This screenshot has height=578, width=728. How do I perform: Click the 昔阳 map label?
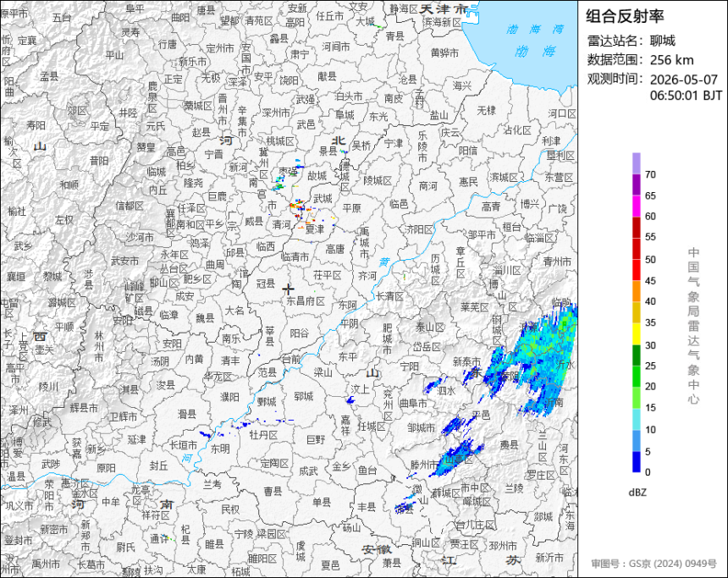pos(99,161)
